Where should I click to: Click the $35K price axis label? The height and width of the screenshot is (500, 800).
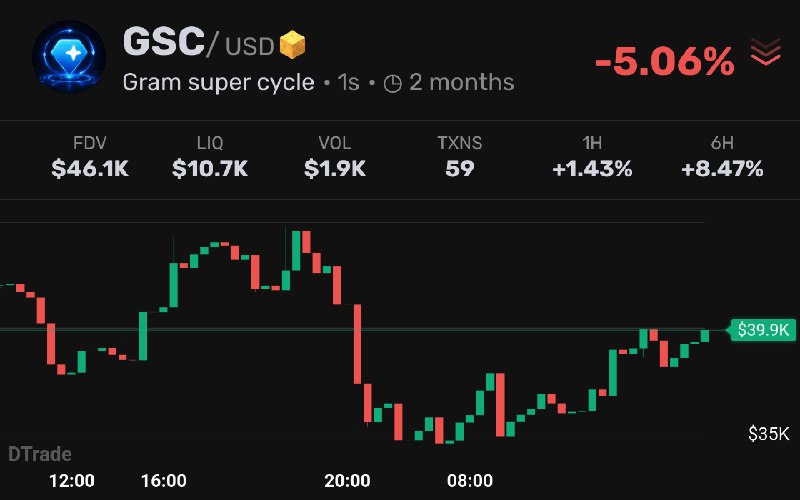click(x=768, y=434)
